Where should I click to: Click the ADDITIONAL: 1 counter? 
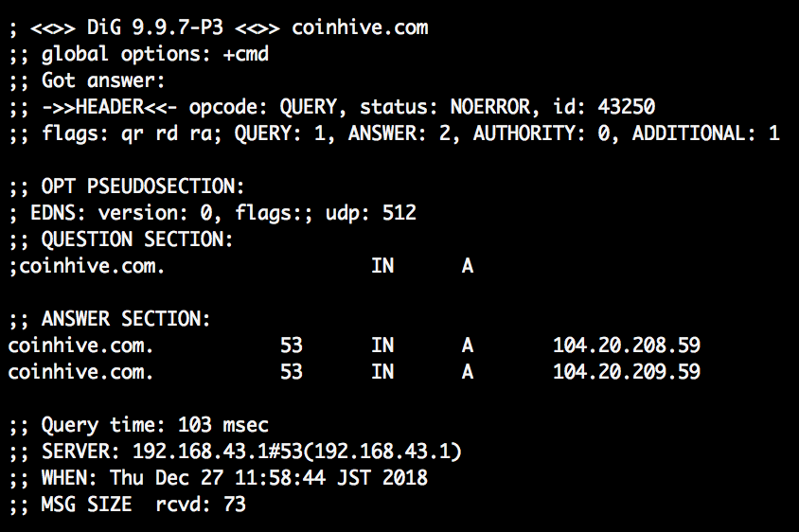(705, 133)
